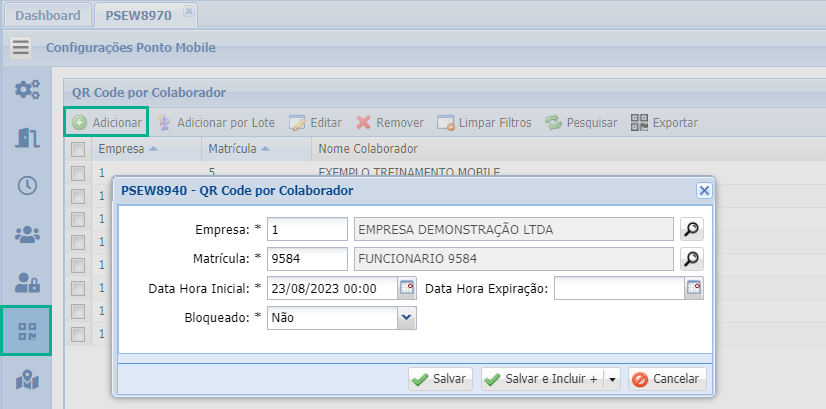
Task: Click the Cancelar button
Action: [668, 380]
